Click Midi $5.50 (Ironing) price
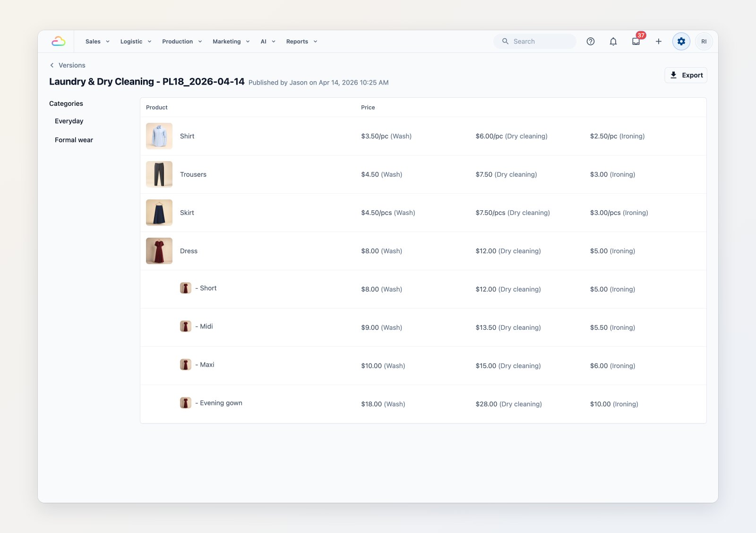This screenshot has height=533, width=756. 613,327
